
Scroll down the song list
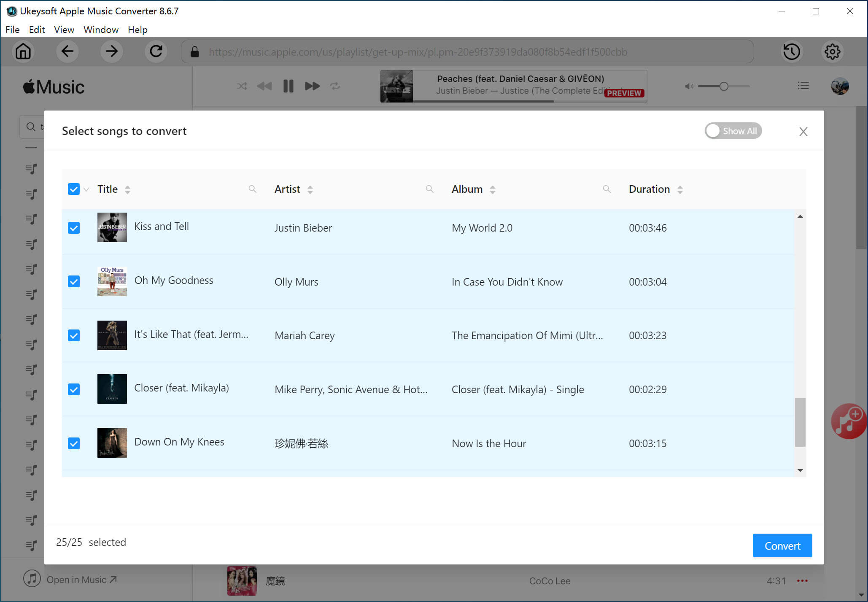click(x=801, y=470)
